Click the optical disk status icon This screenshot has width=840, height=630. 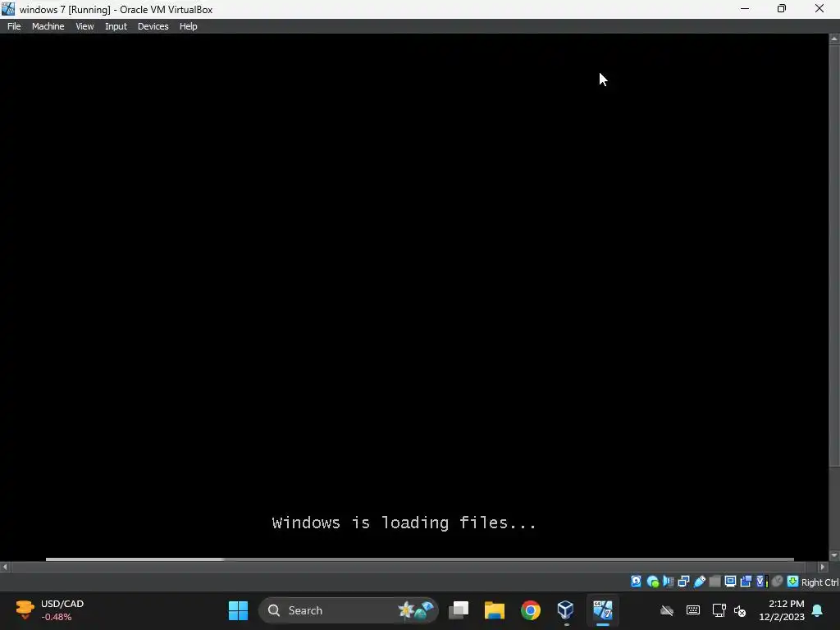click(652, 582)
